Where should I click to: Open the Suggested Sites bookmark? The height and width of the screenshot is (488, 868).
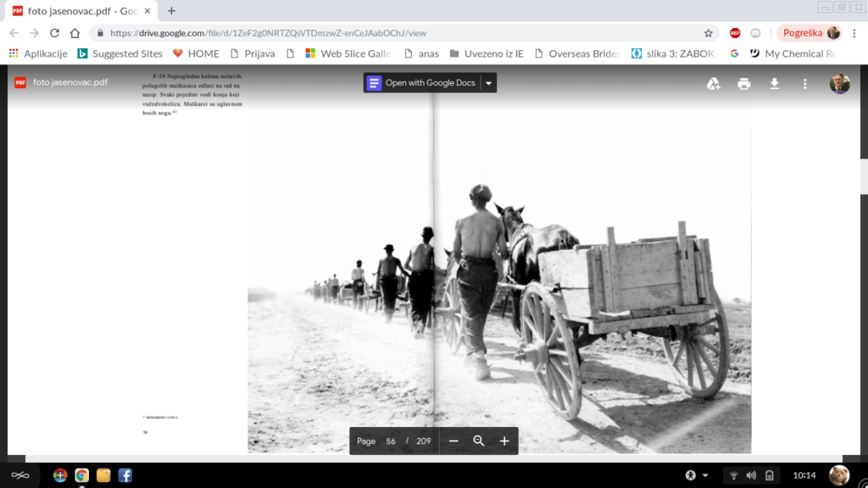(x=120, y=53)
